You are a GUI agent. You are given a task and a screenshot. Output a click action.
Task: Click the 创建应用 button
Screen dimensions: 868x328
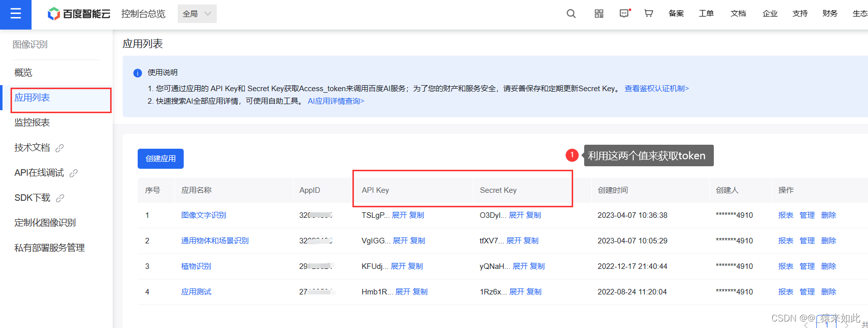click(x=161, y=159)
